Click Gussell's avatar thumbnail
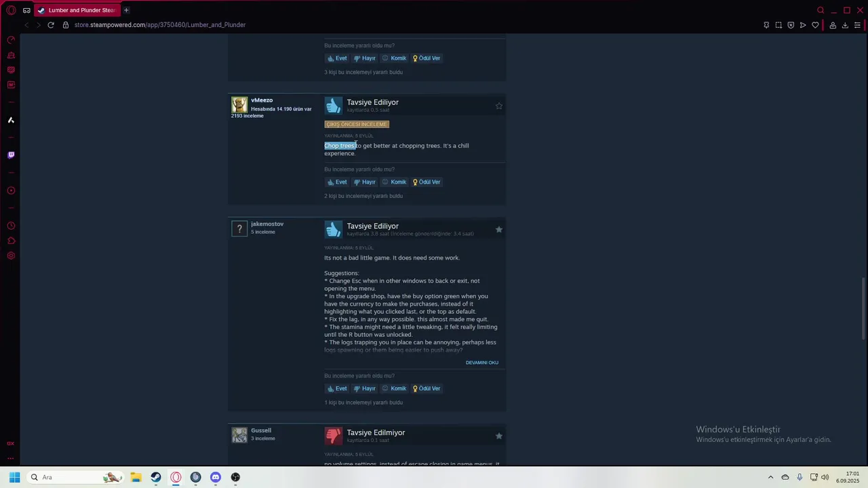Viewport: 868px width, 488px height. pos(239,435)
